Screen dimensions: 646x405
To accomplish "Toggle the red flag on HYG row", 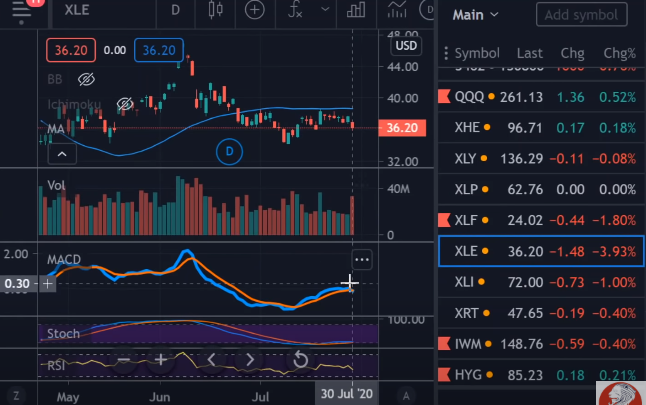I will (x=444, y=375).
